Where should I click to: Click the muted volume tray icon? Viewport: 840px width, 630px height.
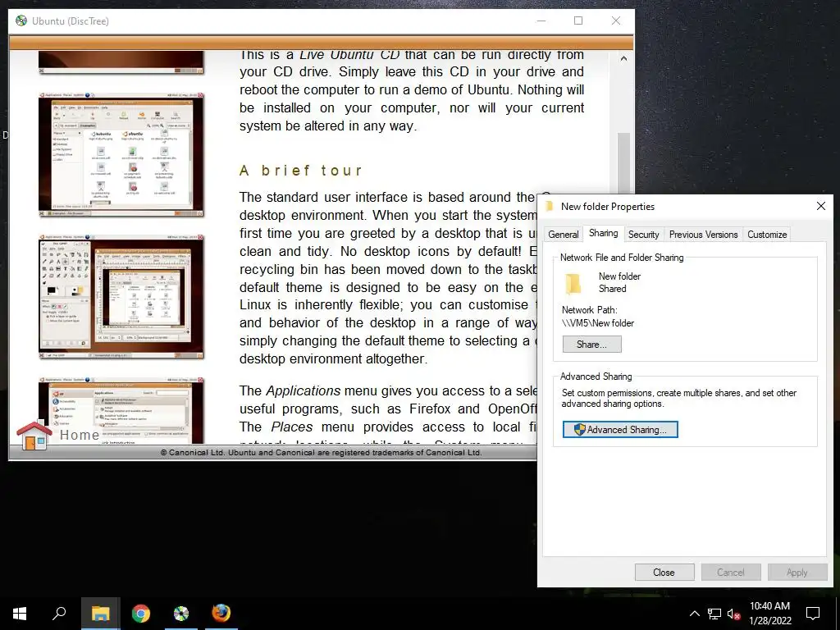pos(734,614)
